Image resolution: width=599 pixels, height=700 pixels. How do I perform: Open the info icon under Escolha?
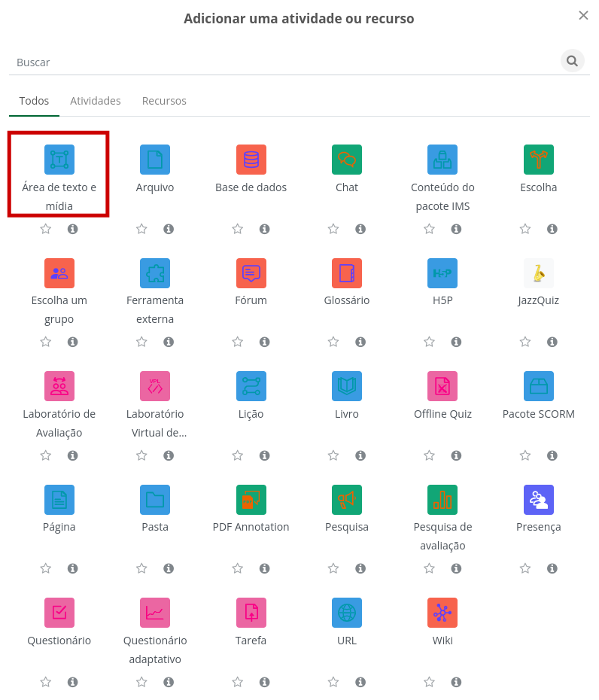point(552,229)
